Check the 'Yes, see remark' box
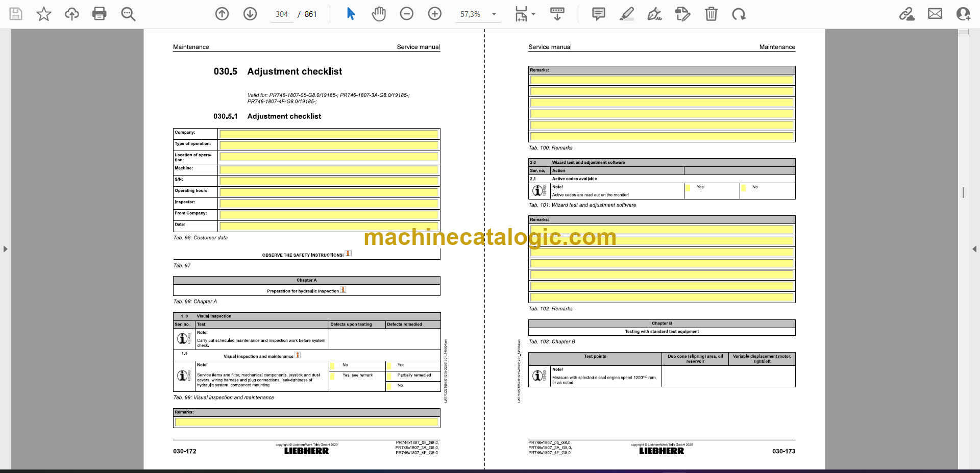 tap(333, 376)
